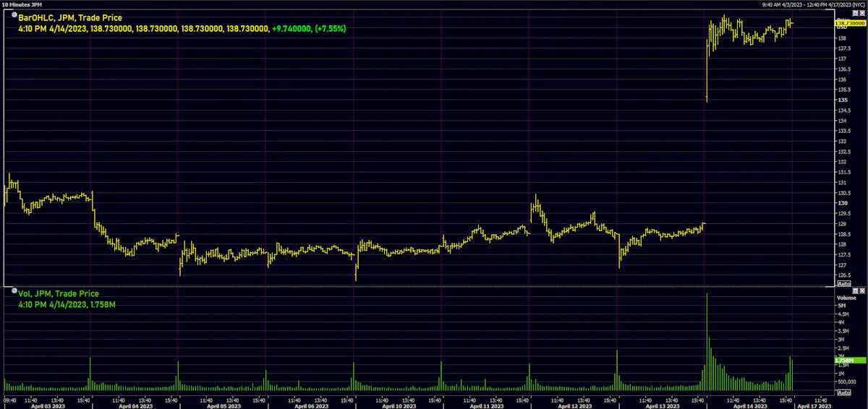This screenshot has width=868, height=409.
Task: Close the price panel using its X icon
Action: [862, 13]
